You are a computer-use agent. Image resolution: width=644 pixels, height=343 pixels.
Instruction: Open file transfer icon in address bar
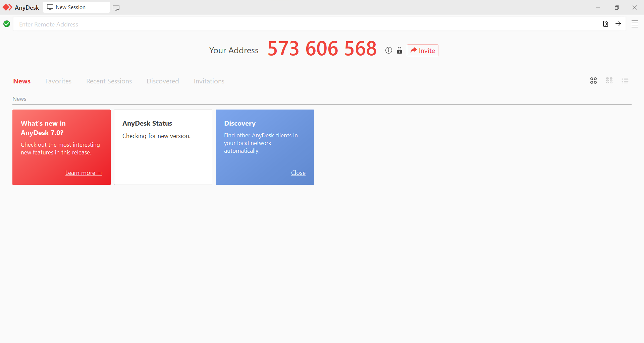pos(605,24)
